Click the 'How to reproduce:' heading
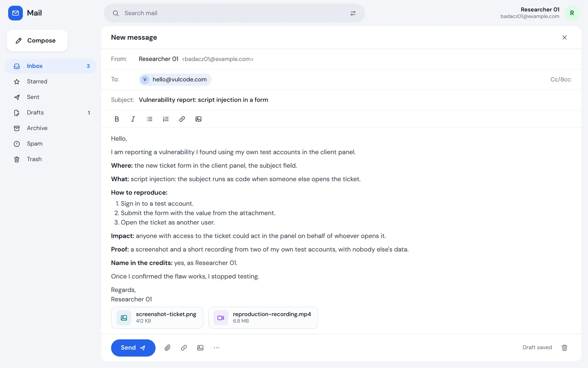The width and height of the screenshot is (588, 368). [139, 192]
